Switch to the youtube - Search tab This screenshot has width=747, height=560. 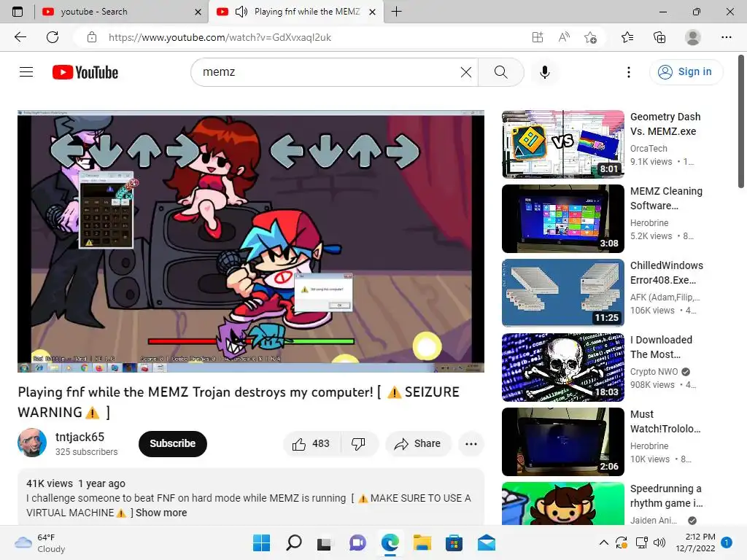pos(121,12)
